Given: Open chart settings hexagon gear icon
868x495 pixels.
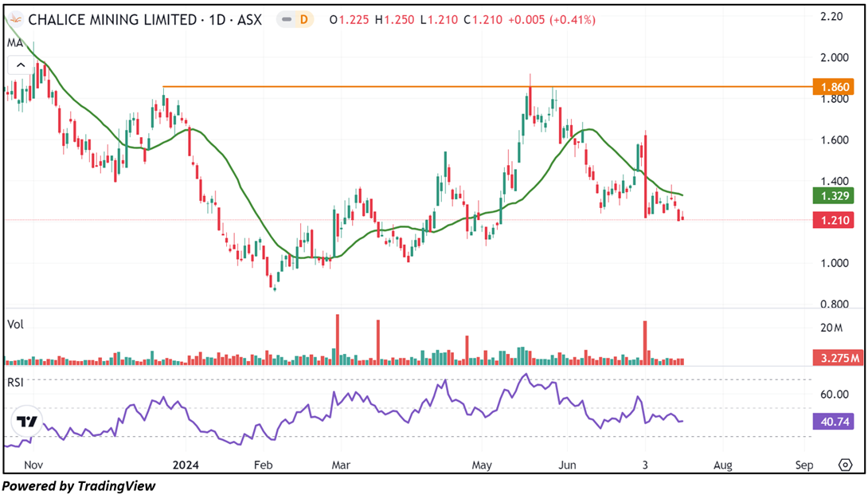Looking at the screenshot, I should tap(846, 465).
